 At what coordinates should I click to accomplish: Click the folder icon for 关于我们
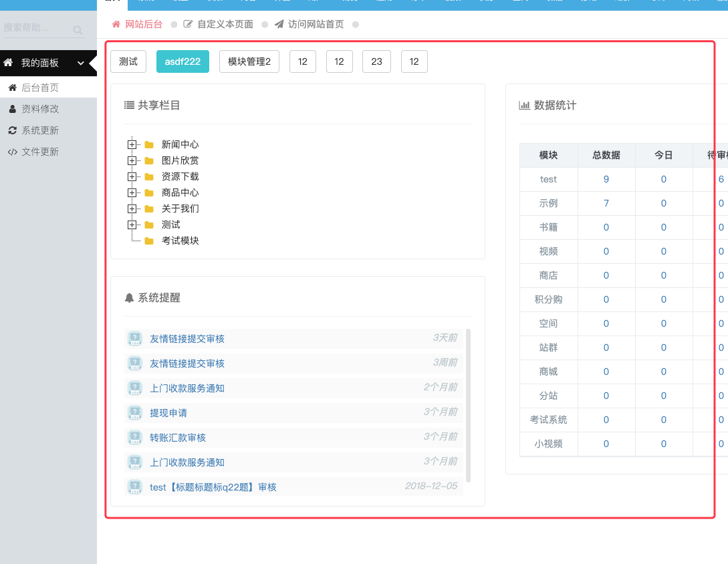tap(149, 209)
